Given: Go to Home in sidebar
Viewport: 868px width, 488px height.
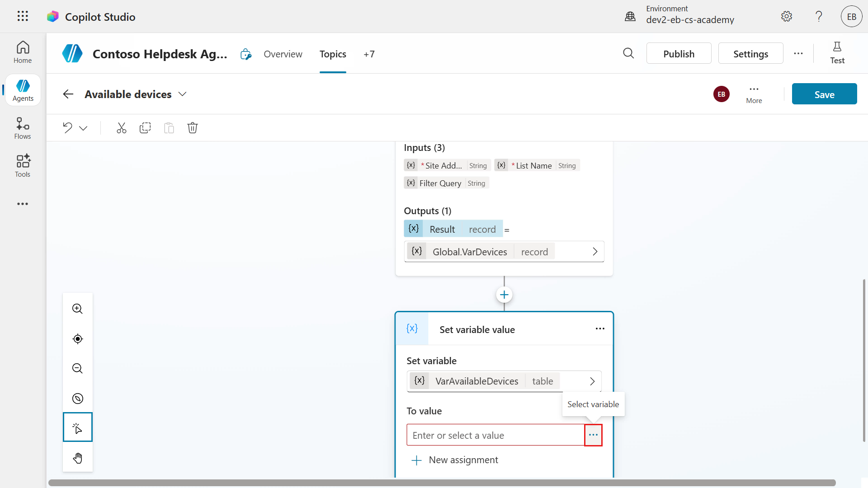Looking at the screenshot, I should point(23,52).
